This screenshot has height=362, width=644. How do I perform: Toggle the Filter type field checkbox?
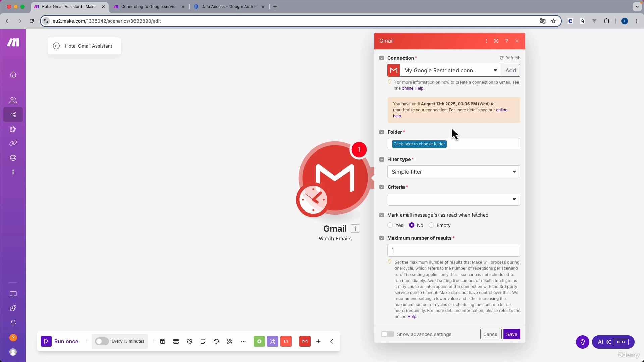(382, 159)
